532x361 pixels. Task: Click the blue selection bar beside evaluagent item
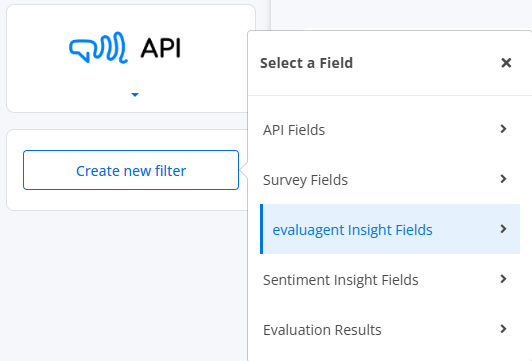click(x=262, y=229)
